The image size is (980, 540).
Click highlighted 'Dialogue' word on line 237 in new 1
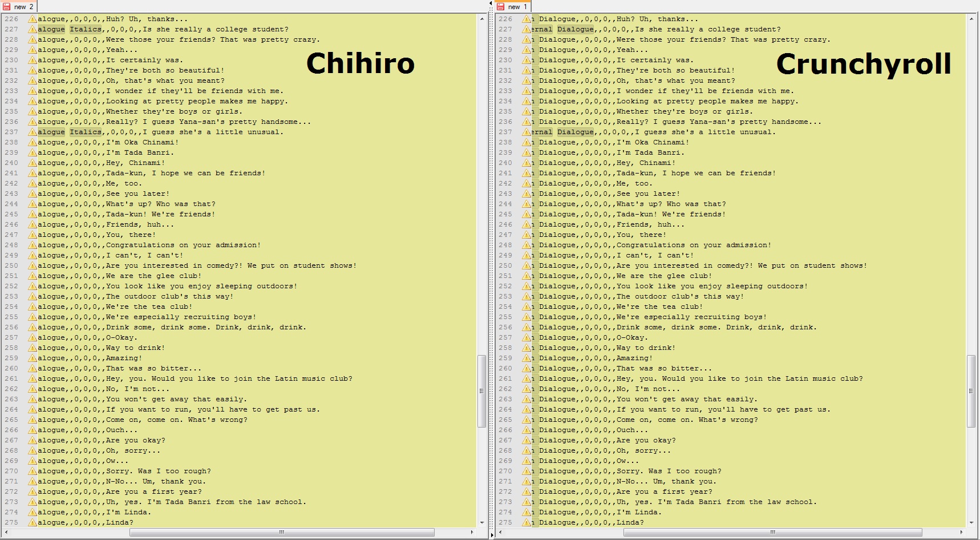coord(576,132)
